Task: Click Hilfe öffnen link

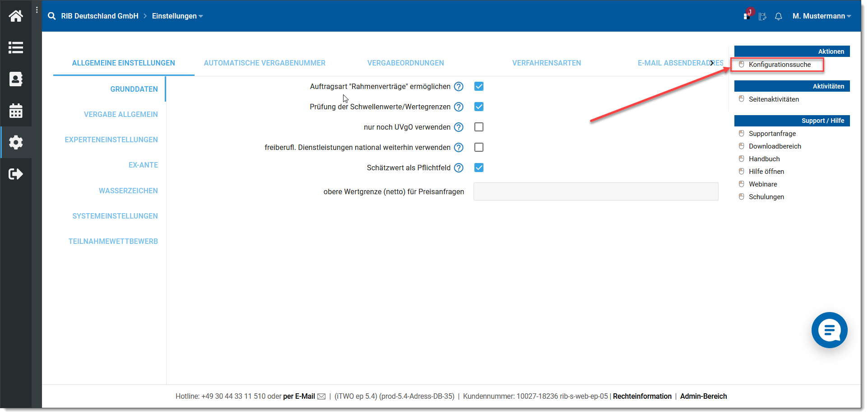Action: [766, 172]
